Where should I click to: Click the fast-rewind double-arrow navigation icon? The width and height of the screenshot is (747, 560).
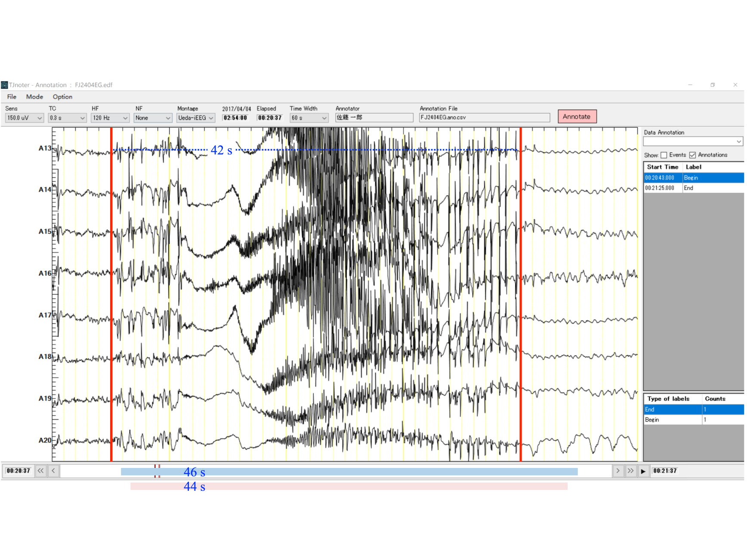pyautogui.click(x=40, y=471)
